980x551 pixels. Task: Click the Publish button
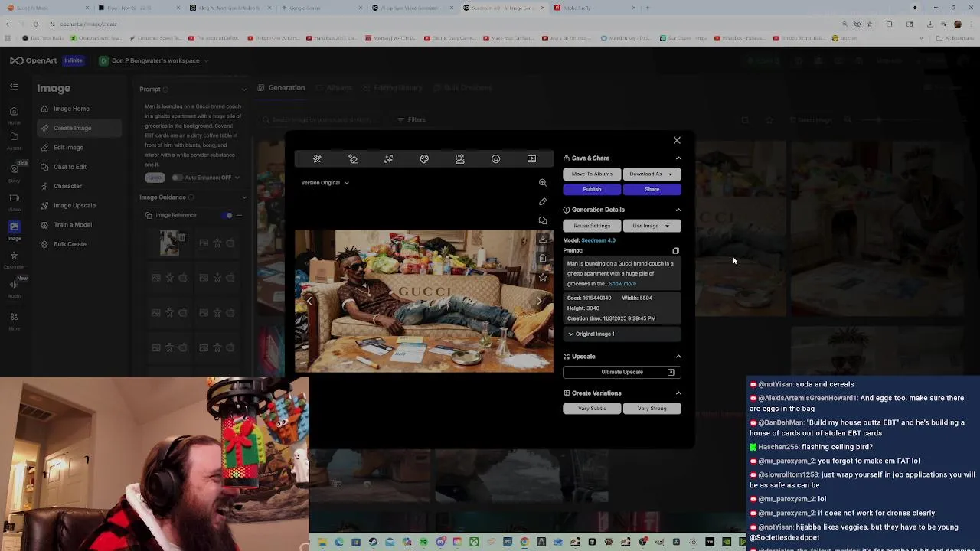point(592,189)
